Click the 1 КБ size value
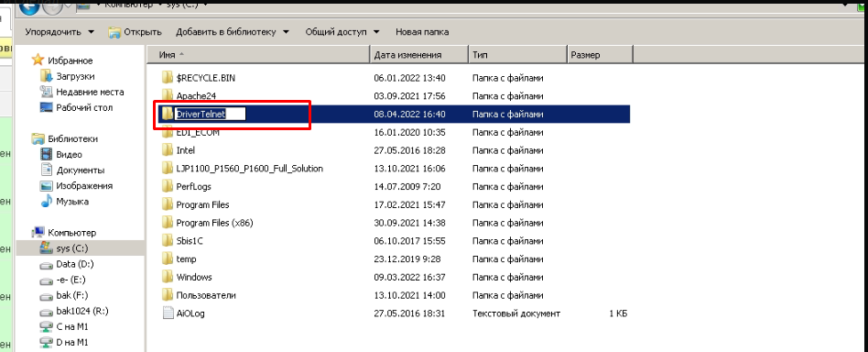 click(618, 313)
